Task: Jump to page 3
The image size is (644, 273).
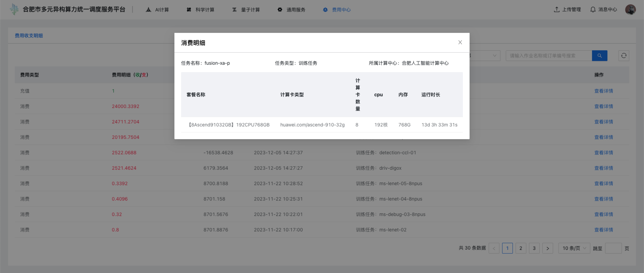Action: 534,248
